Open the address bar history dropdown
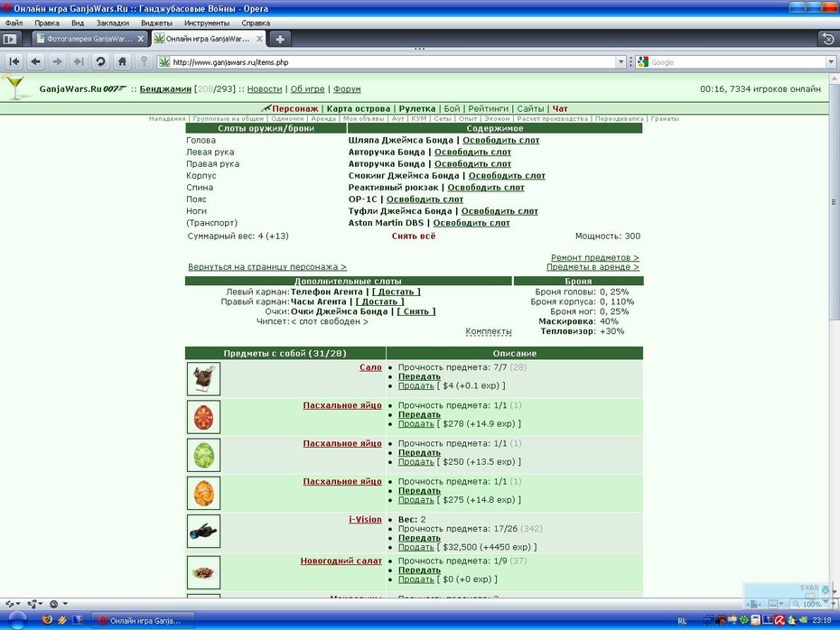This screenshot has width=840, height=630. [621, 62]
